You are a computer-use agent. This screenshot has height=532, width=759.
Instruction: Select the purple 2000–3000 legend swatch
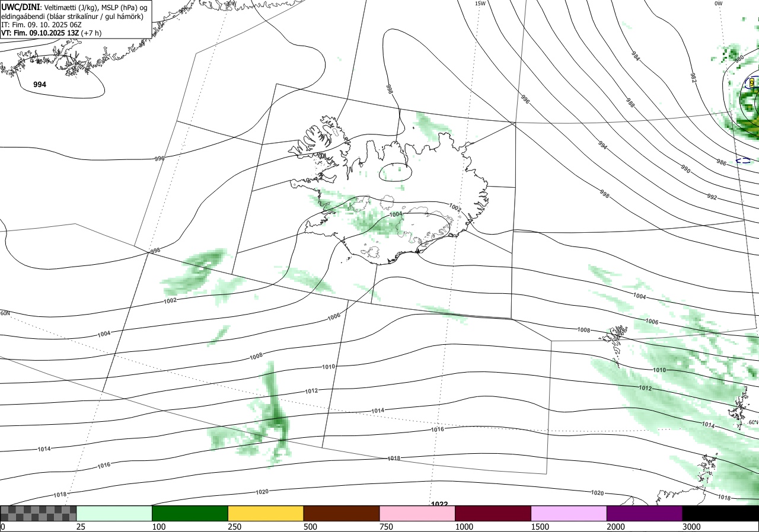645,513
